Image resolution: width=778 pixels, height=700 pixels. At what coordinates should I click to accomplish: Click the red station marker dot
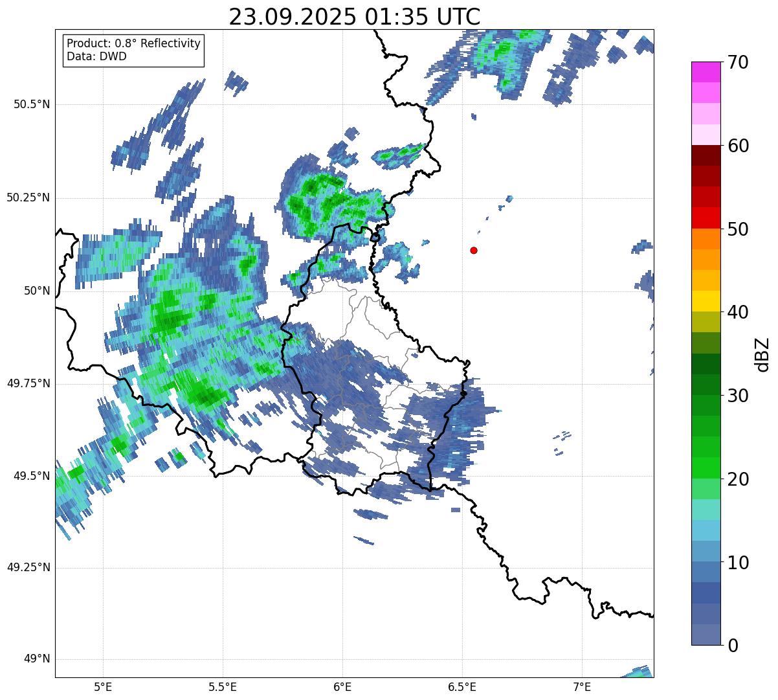474,251
